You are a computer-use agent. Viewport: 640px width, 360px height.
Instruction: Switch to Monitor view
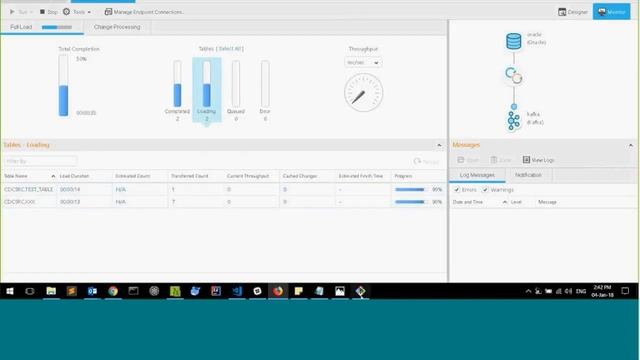[611, 12]
